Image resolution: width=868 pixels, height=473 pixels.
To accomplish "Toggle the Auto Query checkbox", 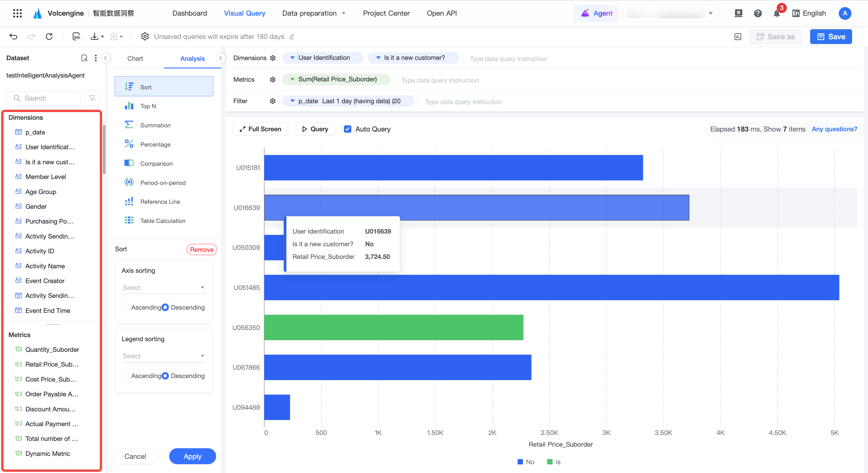I will coord(347,129).
